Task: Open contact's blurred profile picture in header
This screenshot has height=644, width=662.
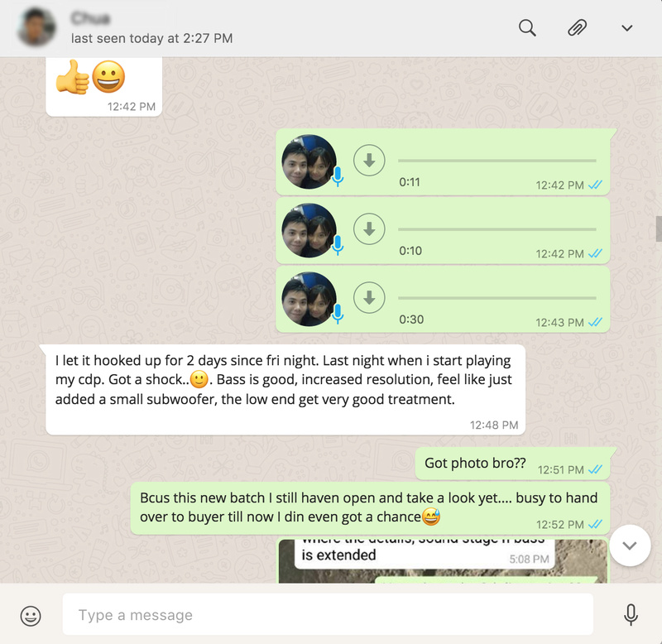Action: tap(36, 27)
